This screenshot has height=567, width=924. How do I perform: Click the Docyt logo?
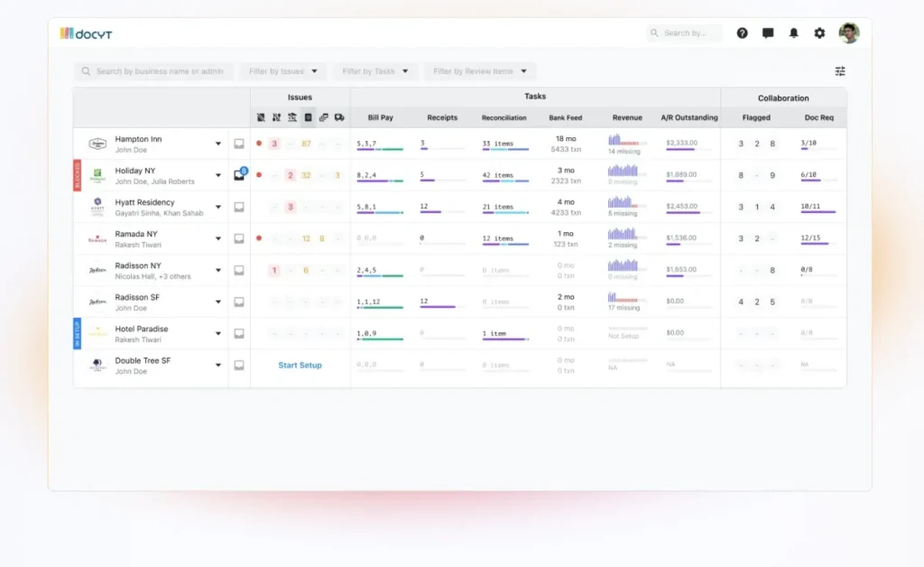coord(87,33)
